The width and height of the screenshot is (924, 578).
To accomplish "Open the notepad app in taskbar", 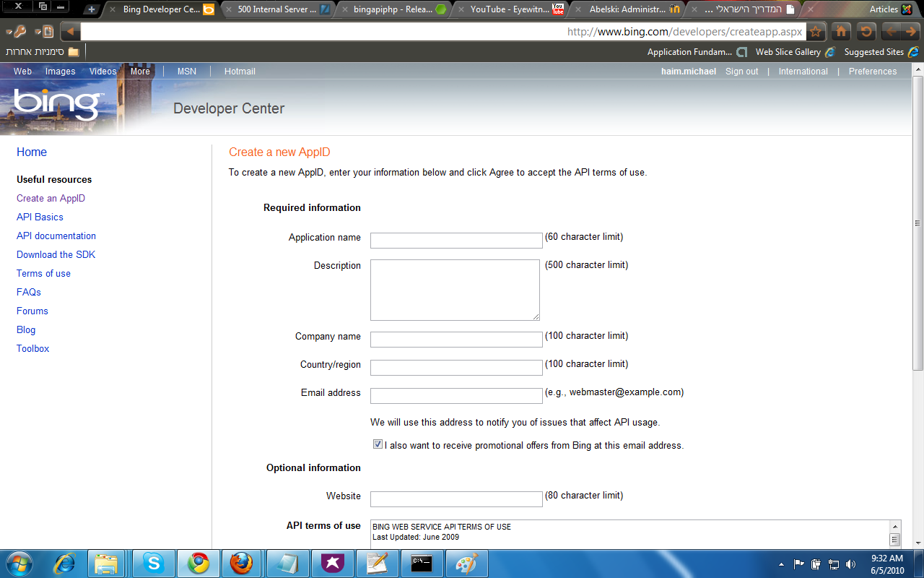I will (x=287, y=563).
